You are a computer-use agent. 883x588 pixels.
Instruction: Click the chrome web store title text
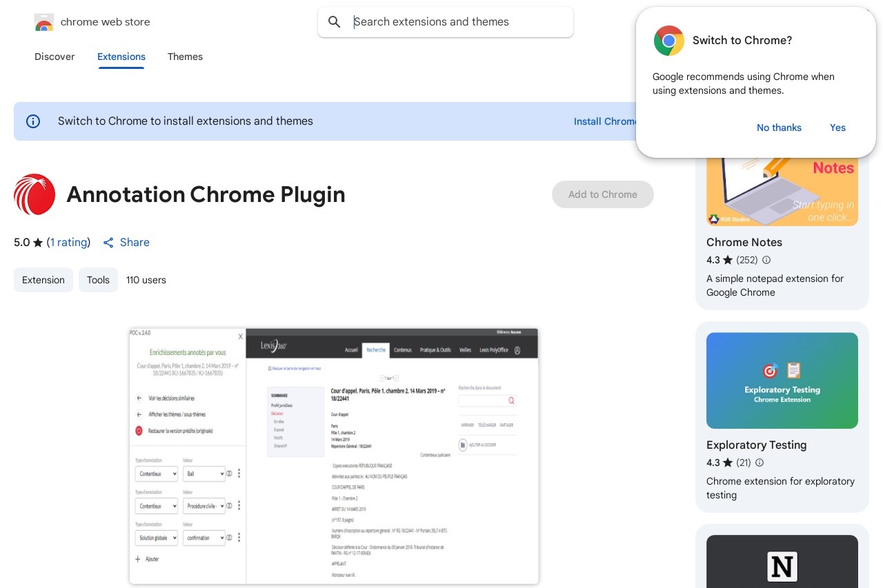(106, 22)
